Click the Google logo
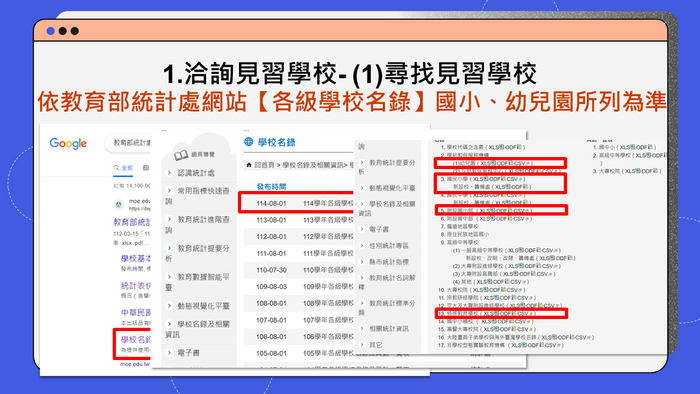Viewport: 700px width, 394px height. click(68, 143)
